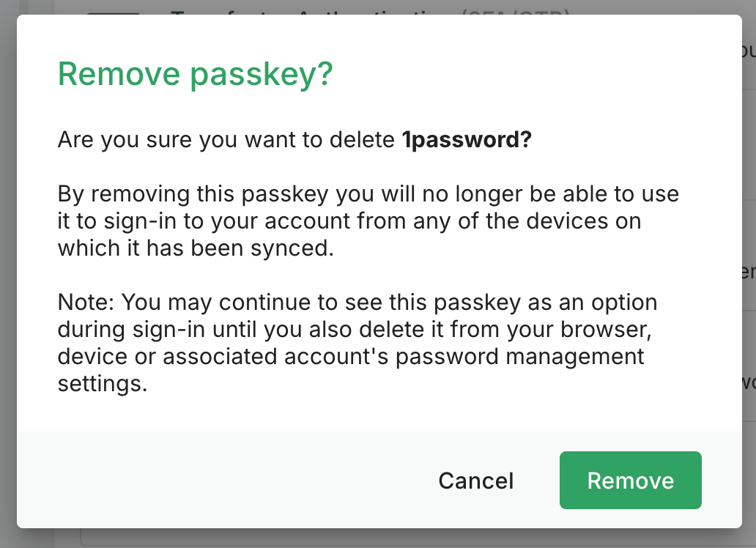This screenshot has height=548, width=756.
Task: Click the paragraph starting "By removing this passkey"
Action: [x=368, y=221]
